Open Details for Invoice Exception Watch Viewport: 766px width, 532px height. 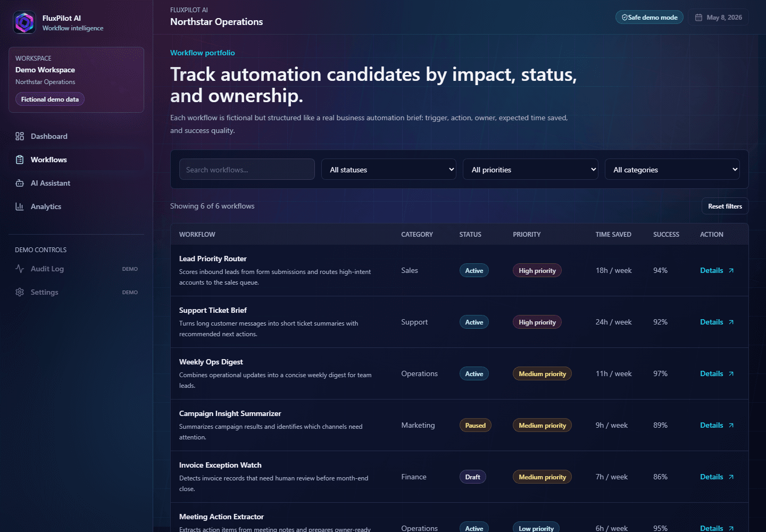click(717, 477)
